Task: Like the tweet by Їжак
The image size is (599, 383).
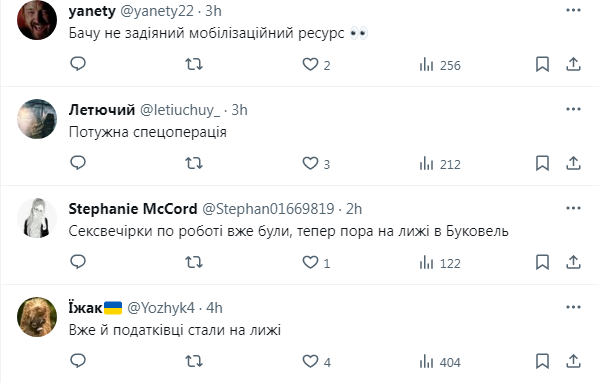Action: point(316,361)
